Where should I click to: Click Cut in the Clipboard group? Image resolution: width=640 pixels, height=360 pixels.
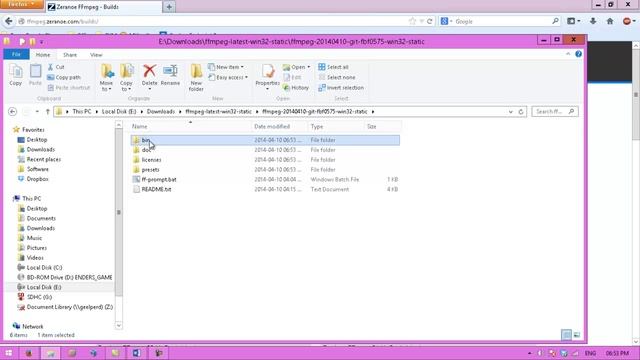[x=56, y=67]
